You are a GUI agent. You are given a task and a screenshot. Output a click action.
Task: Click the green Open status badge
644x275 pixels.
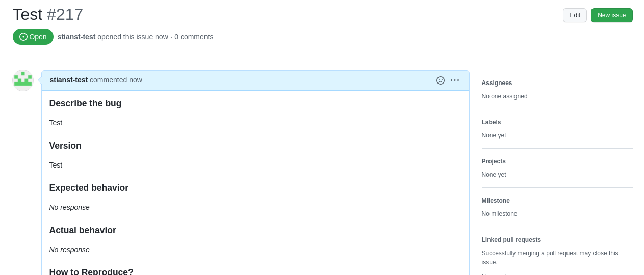pyautogui.click(x=33, y=37)
